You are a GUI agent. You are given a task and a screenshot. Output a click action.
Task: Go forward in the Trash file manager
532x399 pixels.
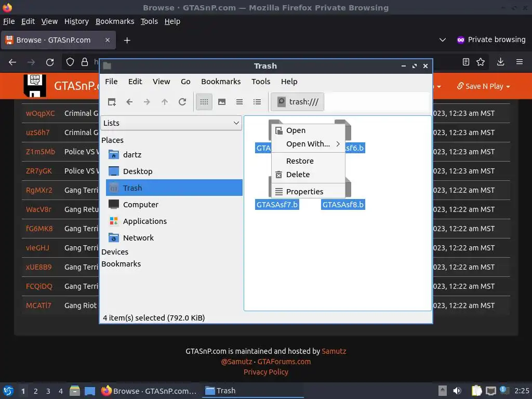[147, 102]
